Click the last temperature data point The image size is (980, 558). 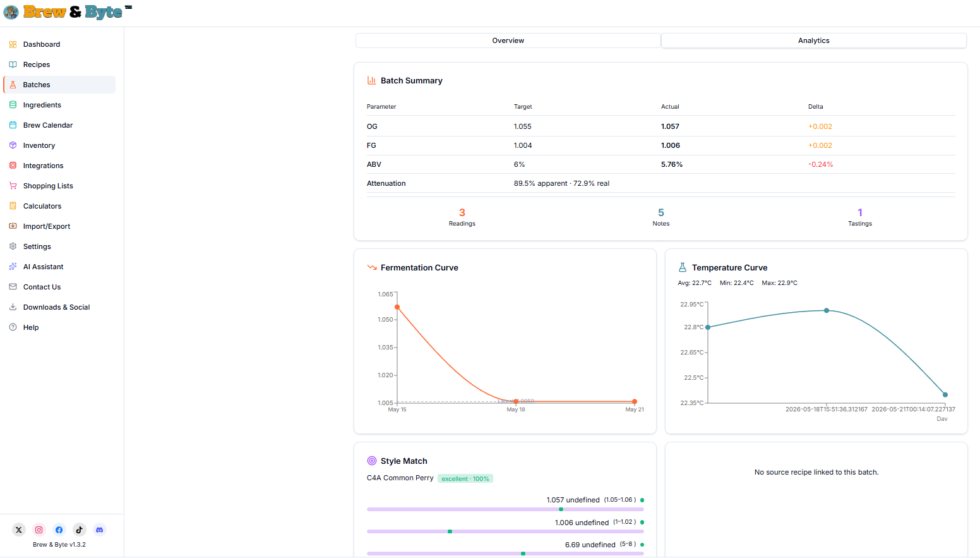pos(945,395)
